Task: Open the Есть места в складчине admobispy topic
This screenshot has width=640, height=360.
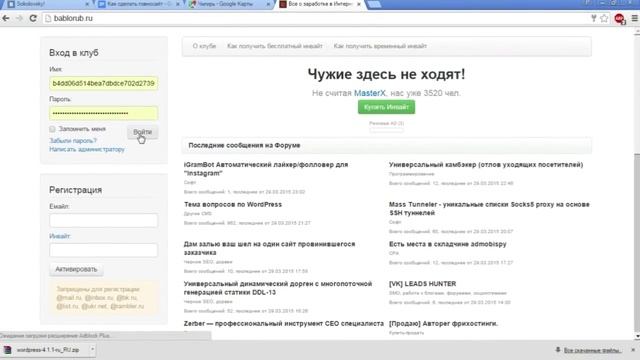Action: point(447,244)
